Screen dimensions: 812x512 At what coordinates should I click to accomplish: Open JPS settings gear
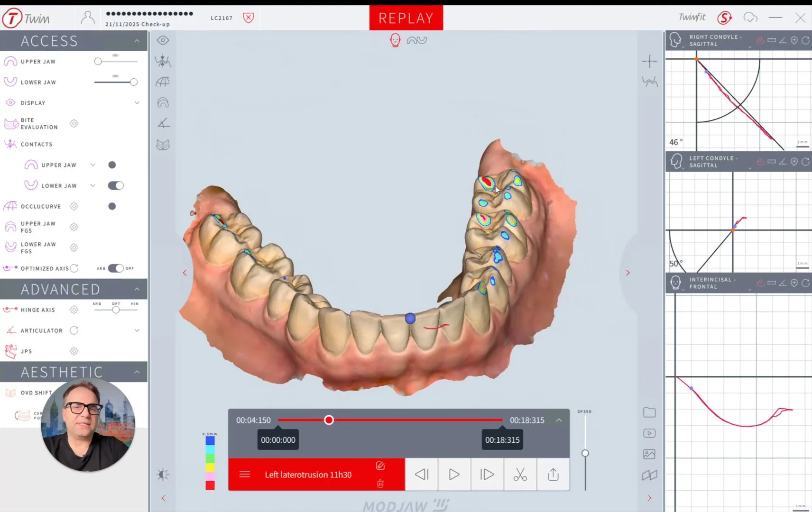point(74,351)
